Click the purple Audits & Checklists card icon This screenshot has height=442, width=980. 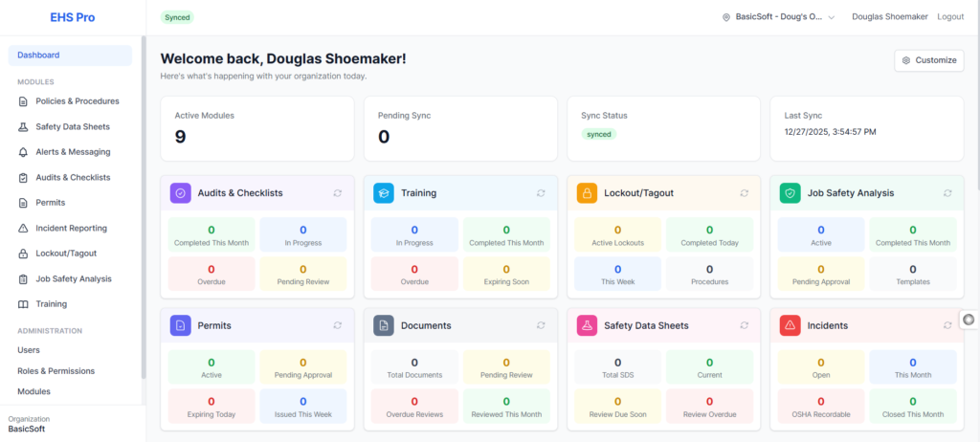tap(182, 192)
